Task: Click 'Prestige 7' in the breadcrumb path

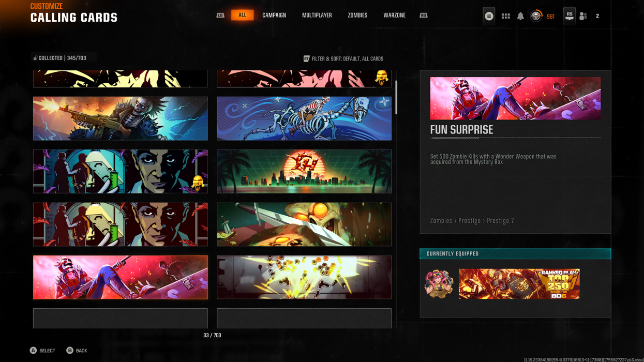Action: [x=500, y=221]
